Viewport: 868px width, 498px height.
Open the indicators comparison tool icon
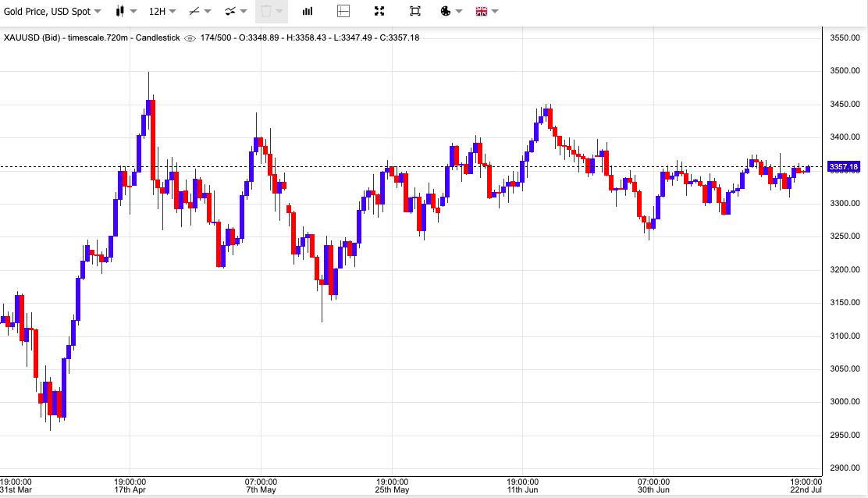pyautogui.click(x=230, y=11)
